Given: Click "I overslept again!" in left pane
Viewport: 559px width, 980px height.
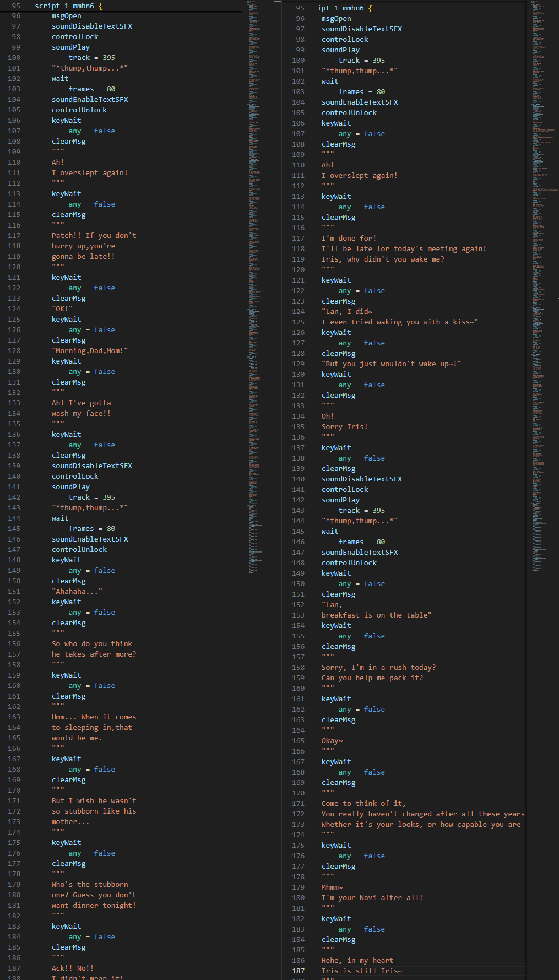Looking at the screenshot, I should [x=90, y=173].
